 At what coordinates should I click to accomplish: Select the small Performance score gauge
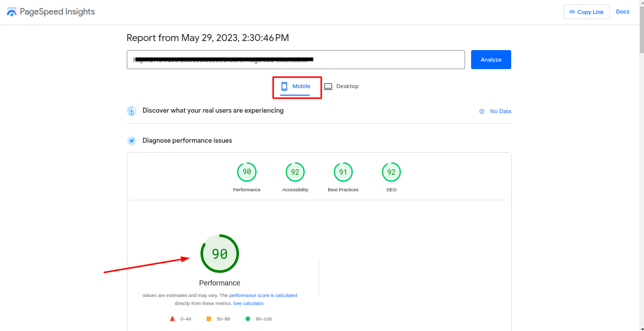coord(247,172)
